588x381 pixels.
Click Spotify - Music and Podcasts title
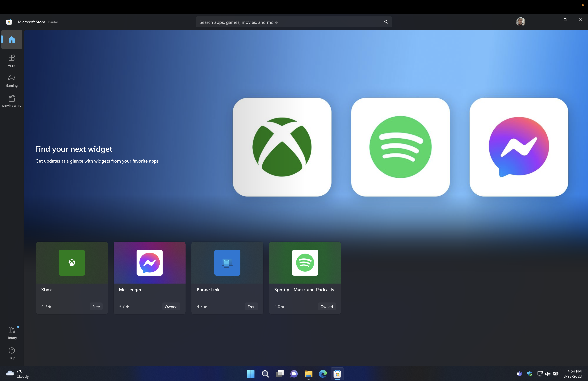[x=304, y=290]
